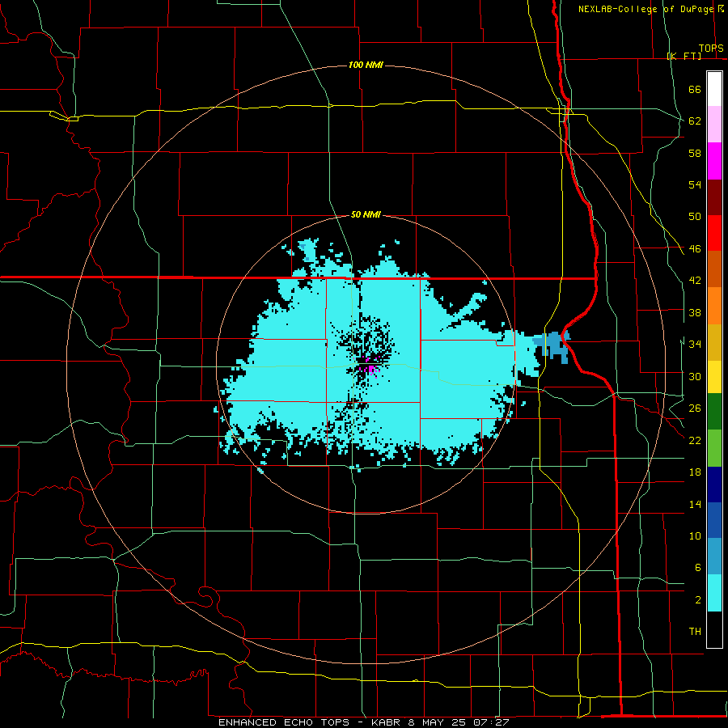Click the legend value '26'

tap(695, 408)
